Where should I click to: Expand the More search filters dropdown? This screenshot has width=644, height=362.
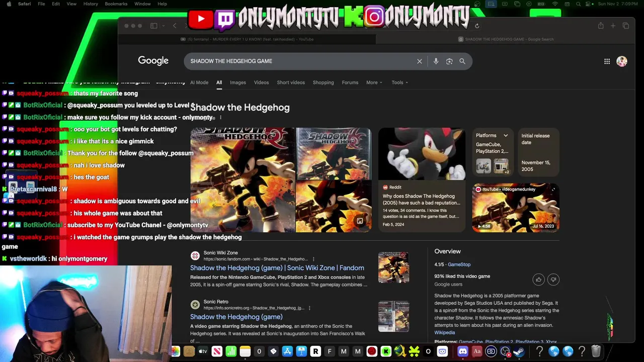[x=374, y=82]
